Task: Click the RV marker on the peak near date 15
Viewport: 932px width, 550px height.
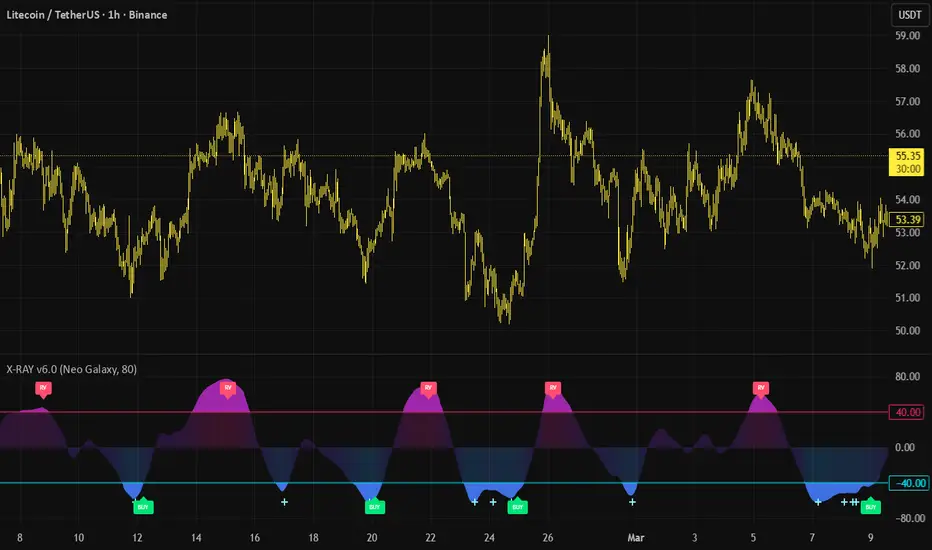Action: coord(228,389)
